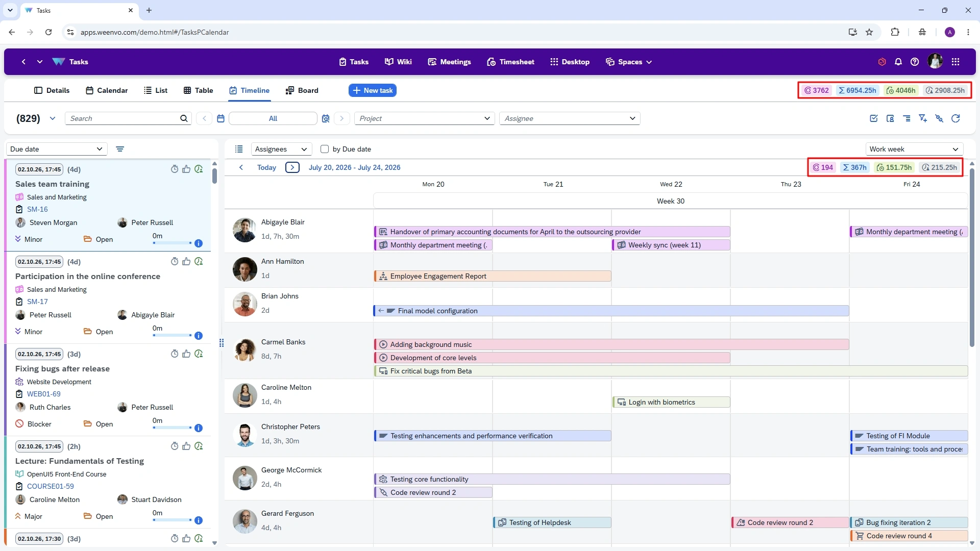
Task: Click the calendar icon left of All
Action: [220, 118]
